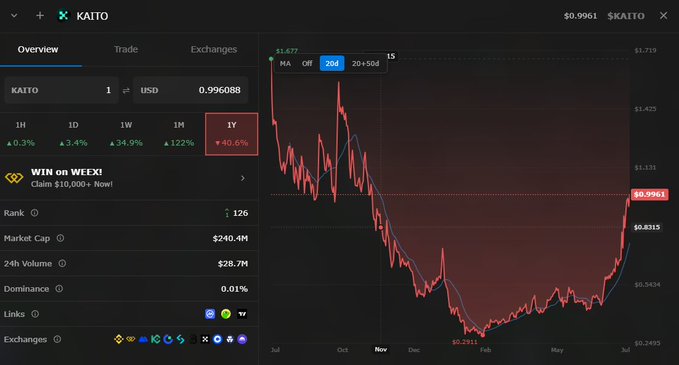The width and height of the screenshot is (679, 365).
Task: Click the Nov date label on the axis
Action: tap(381, 349)
